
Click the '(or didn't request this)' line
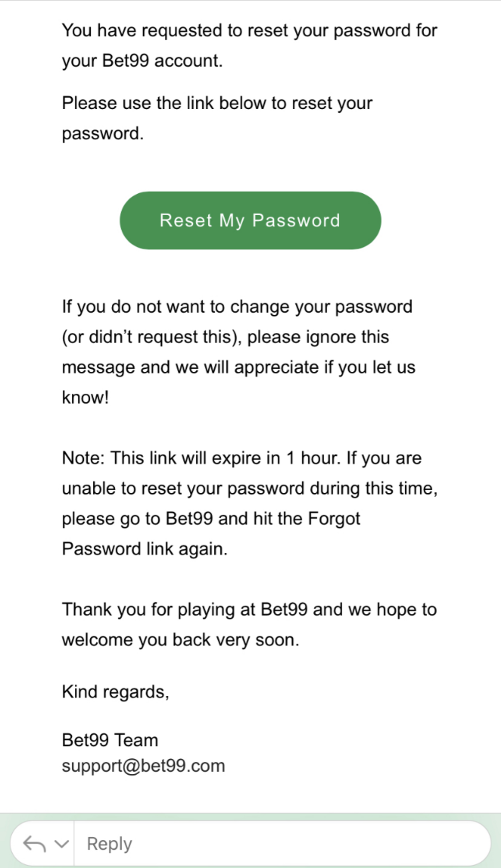225,337
